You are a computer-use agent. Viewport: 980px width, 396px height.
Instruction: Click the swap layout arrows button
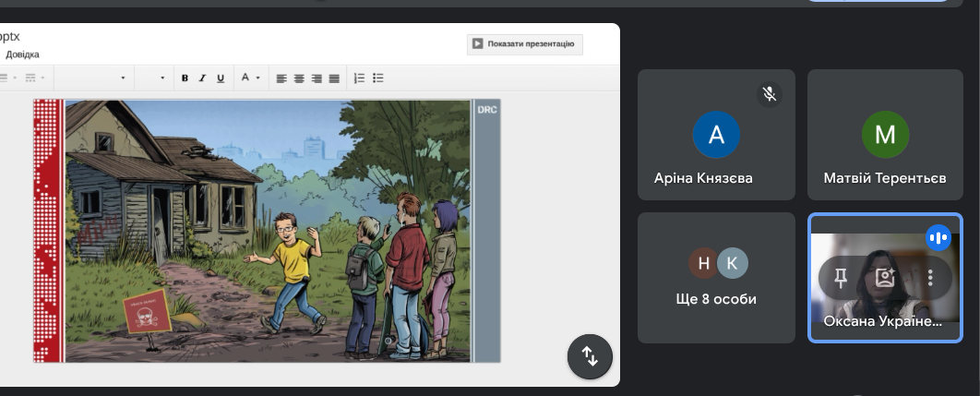(x=590, y=356)
